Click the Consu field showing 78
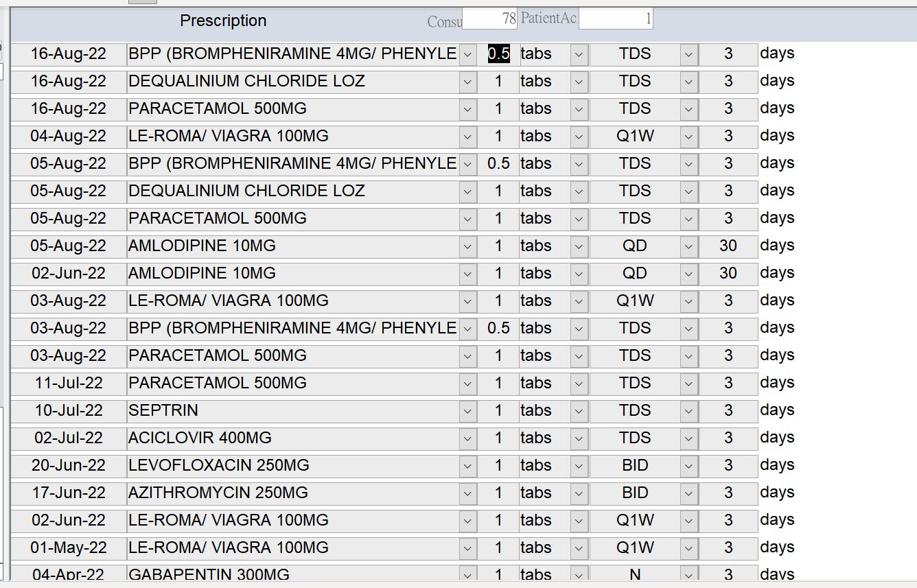The height and width of the screenshot is (588, 917). 489,19
